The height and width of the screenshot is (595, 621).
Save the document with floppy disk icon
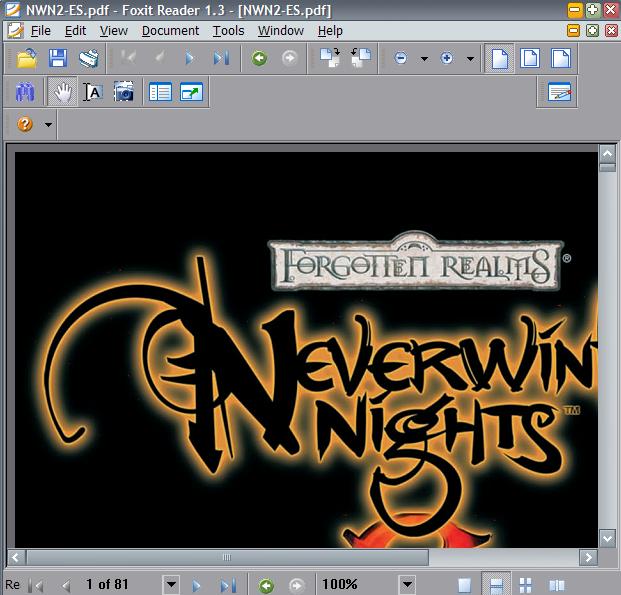click(58, 59)
